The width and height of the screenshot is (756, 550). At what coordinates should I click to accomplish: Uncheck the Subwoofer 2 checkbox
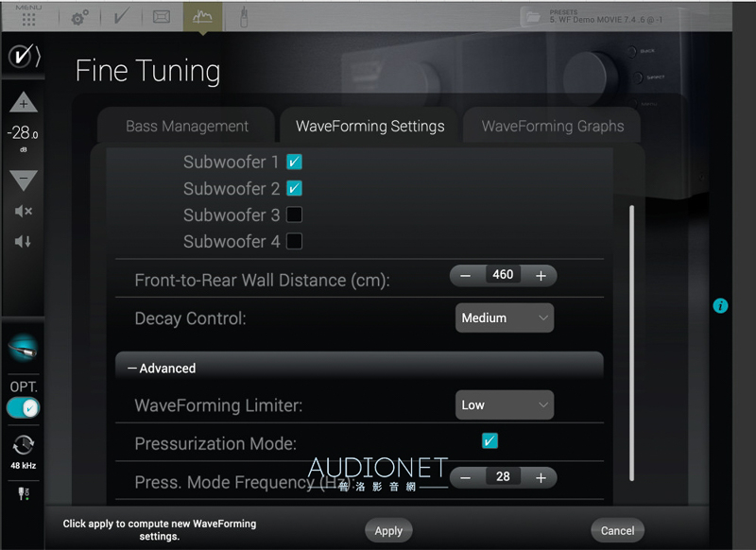click(x=294, y=188)
